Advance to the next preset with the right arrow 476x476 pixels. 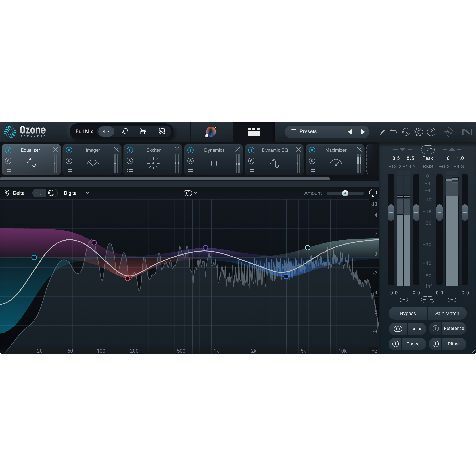pyautogui.click(x=362, y=132)
